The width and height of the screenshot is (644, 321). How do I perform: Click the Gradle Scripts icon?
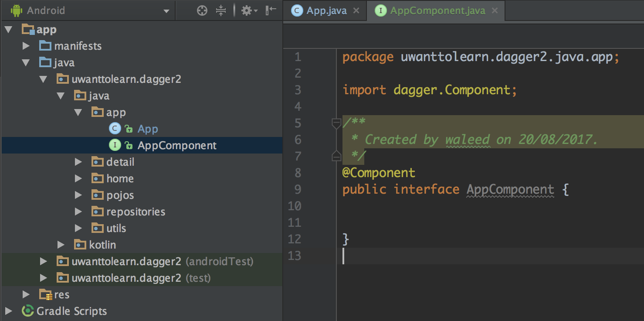pyautogui.click(x=28, y=311)
